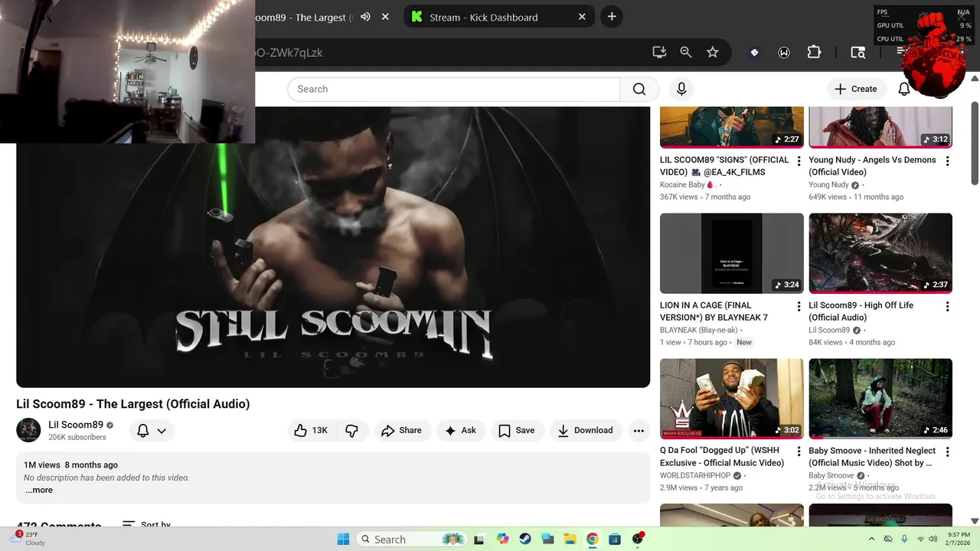
Task: Open the Kocaine Baby channel link
Action: [x=687, y=184]
